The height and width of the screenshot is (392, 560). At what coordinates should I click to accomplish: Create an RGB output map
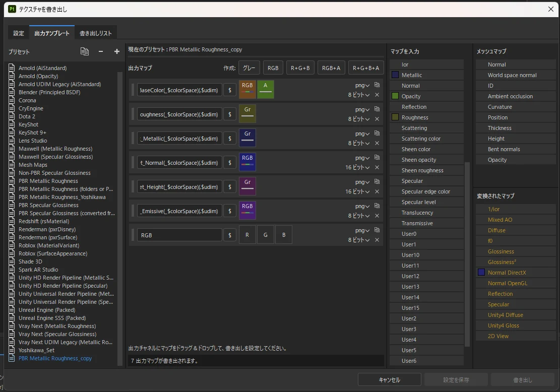click(273, 68)
